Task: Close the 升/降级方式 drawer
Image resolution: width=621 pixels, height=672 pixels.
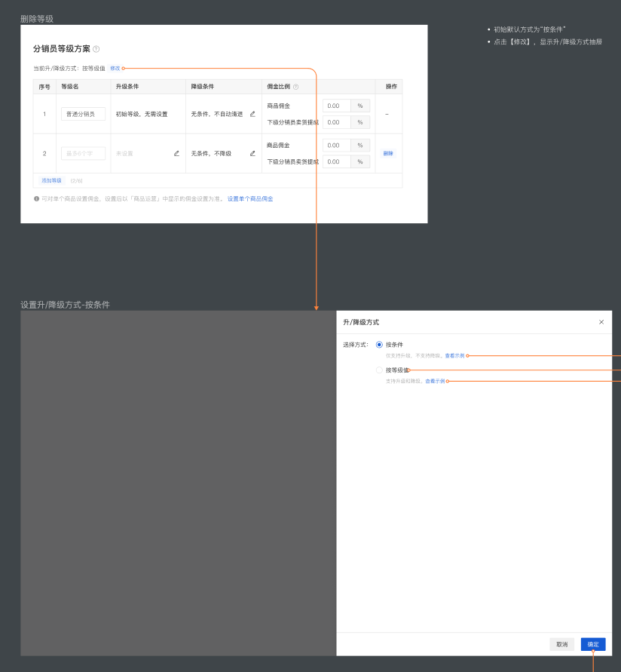Action: pos(601,322)
